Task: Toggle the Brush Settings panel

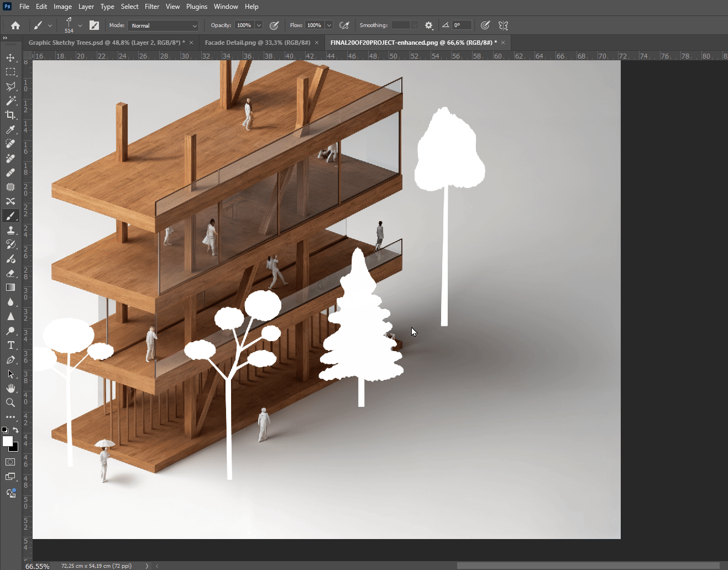Action: coord(94,25)
